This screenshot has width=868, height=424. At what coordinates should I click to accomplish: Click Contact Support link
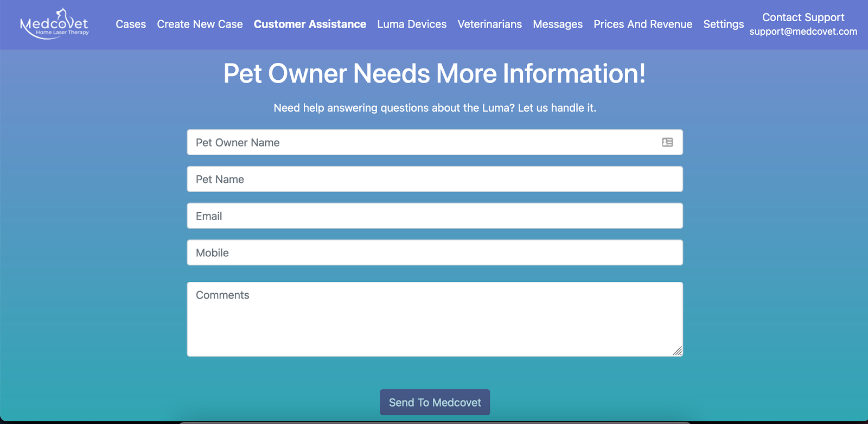[x=803, y=17]
